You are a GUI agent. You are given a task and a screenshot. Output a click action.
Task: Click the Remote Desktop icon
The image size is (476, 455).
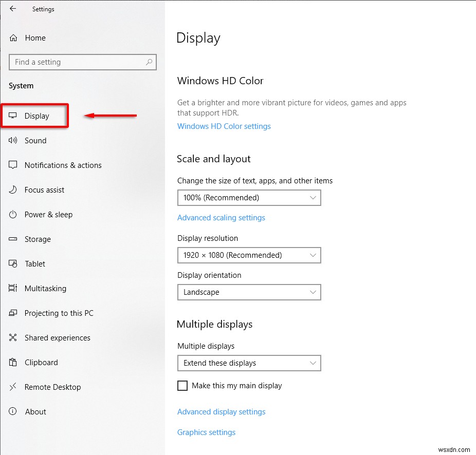pyautogui.click(x=13, y=387)
